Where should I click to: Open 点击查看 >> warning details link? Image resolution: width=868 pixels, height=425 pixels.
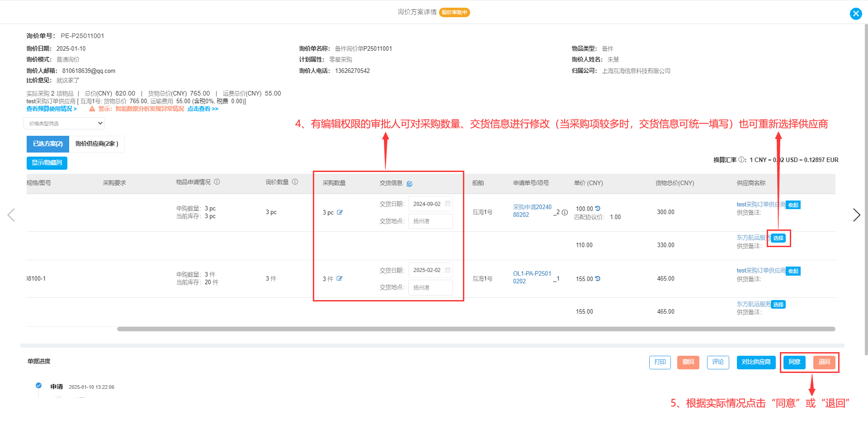203,109
